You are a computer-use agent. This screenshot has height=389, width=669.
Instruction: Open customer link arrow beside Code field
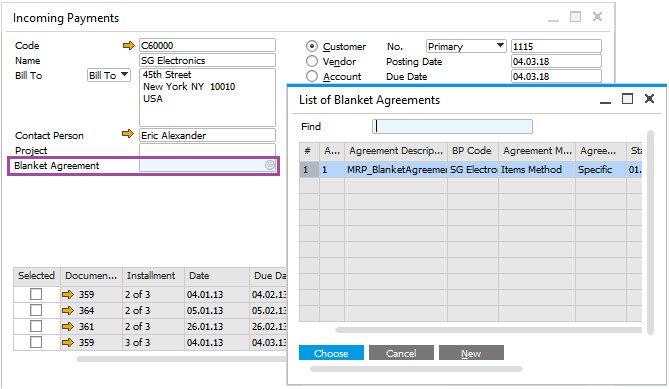point(128,45)
